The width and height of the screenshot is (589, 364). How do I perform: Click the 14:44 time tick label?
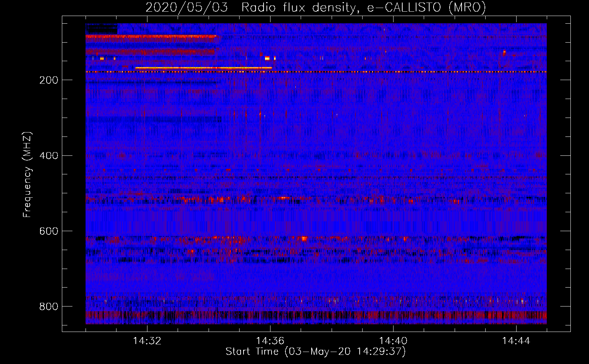516,341
